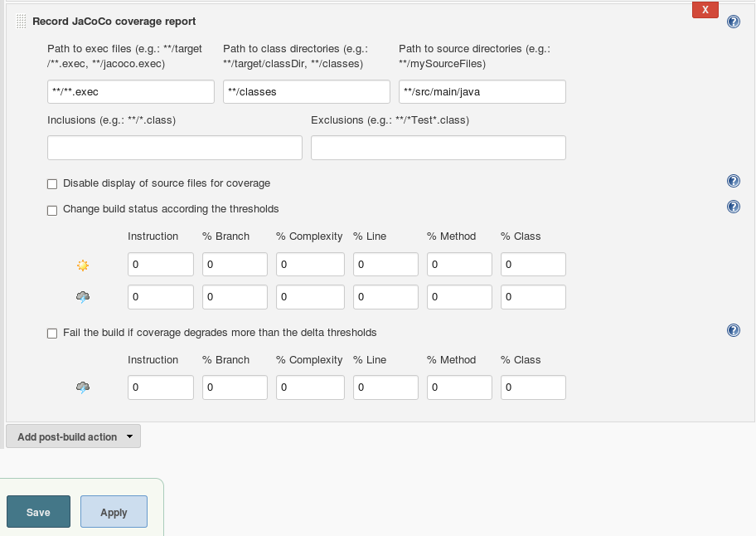Enable Disable display of source files checkbox
Viewport: 756px width, 536px height.
tap(52, 184)
